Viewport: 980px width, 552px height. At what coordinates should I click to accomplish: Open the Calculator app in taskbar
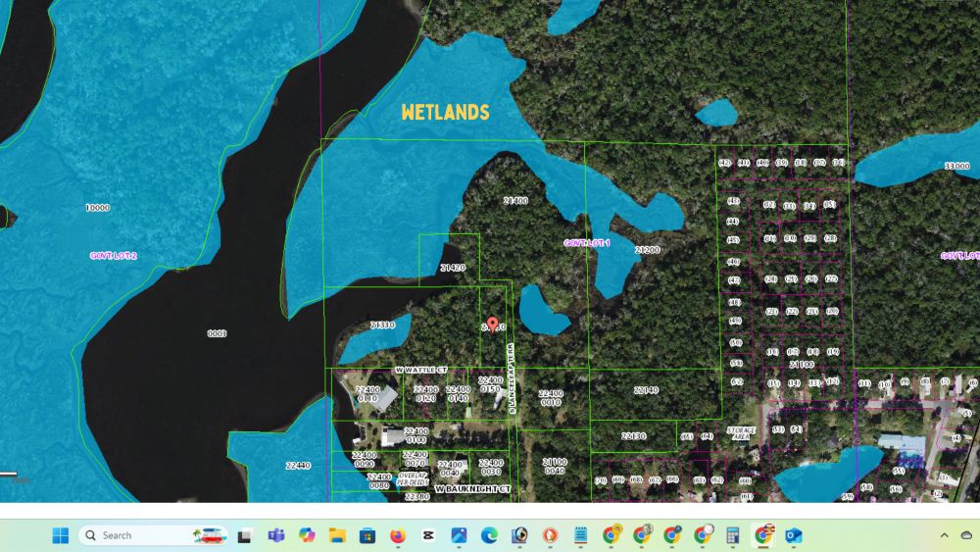coord(732,535)
